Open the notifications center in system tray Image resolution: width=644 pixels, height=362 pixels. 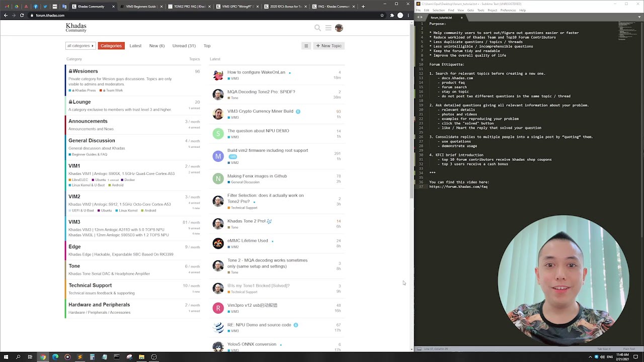point(636,357)
